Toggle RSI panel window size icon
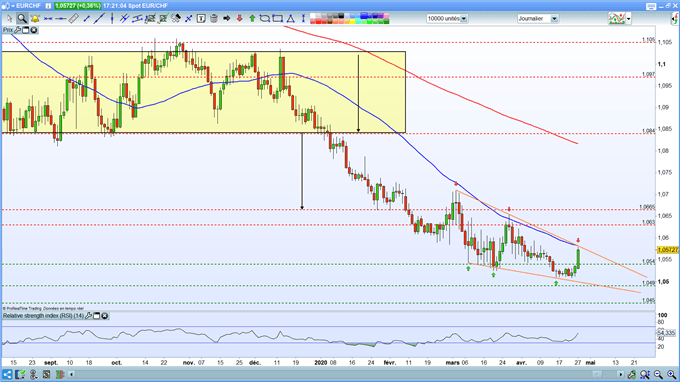The image size is (680, 382). coord(97,316)
